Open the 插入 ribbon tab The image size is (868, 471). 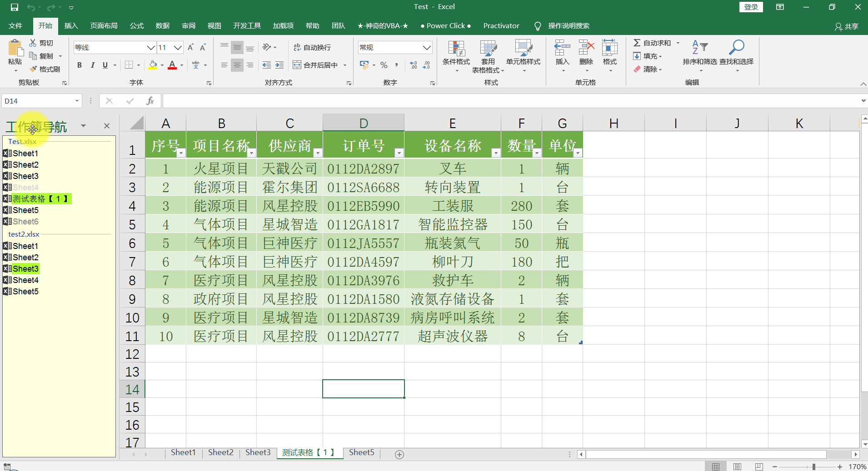click(x=71, y=26)
